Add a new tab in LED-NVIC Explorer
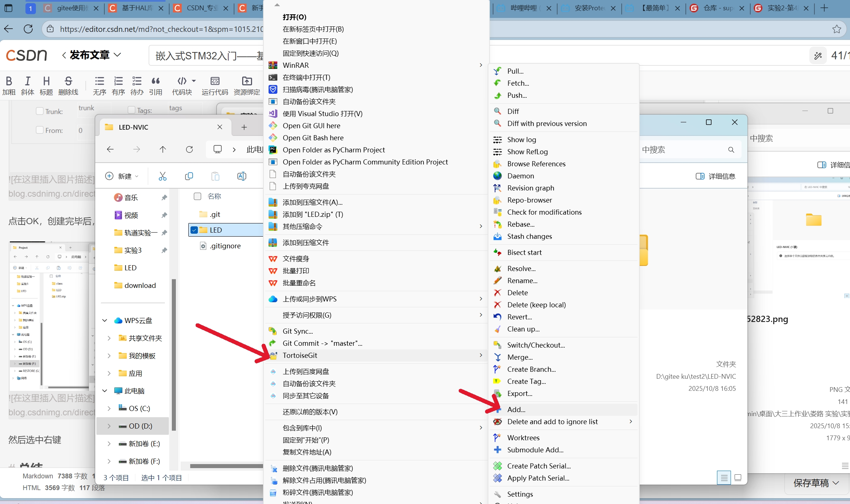The width and height of the screenshot is (850, 504). [x=244, y=127]
